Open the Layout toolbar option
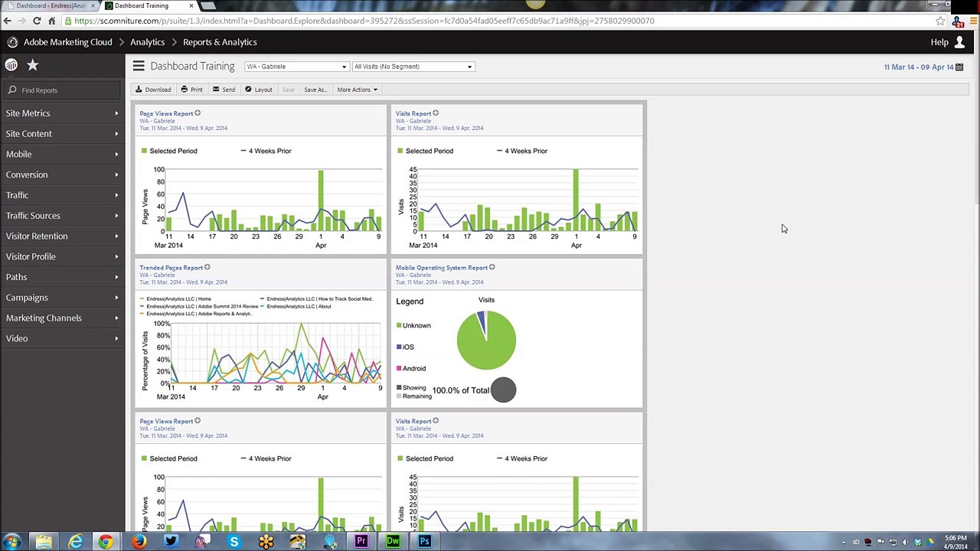Viewport: 980px width, 551px height. [x=259, y=90]
